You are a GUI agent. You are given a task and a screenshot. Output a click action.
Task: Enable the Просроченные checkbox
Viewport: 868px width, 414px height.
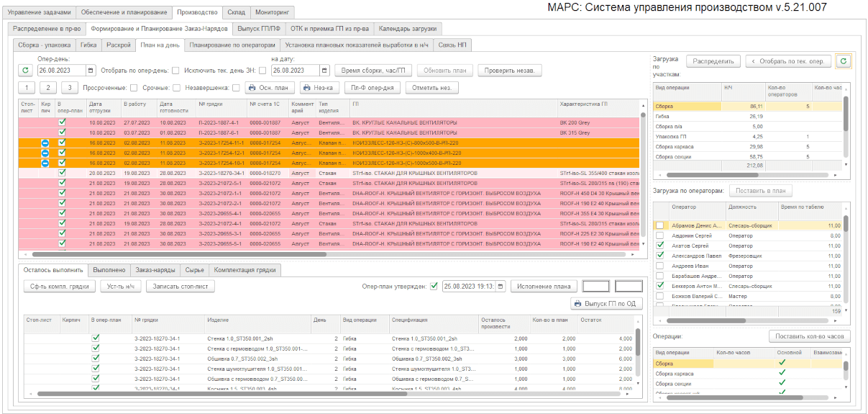[x=134, y=88]
